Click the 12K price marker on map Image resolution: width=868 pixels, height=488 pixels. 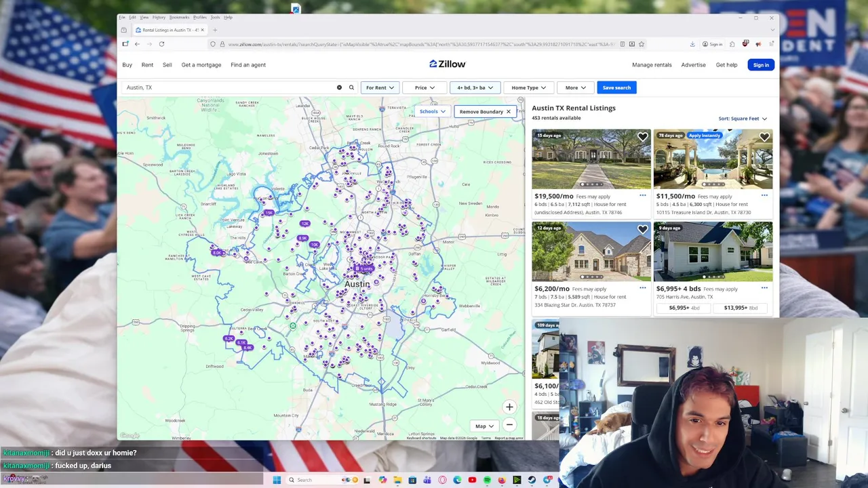tap(304, 224)
